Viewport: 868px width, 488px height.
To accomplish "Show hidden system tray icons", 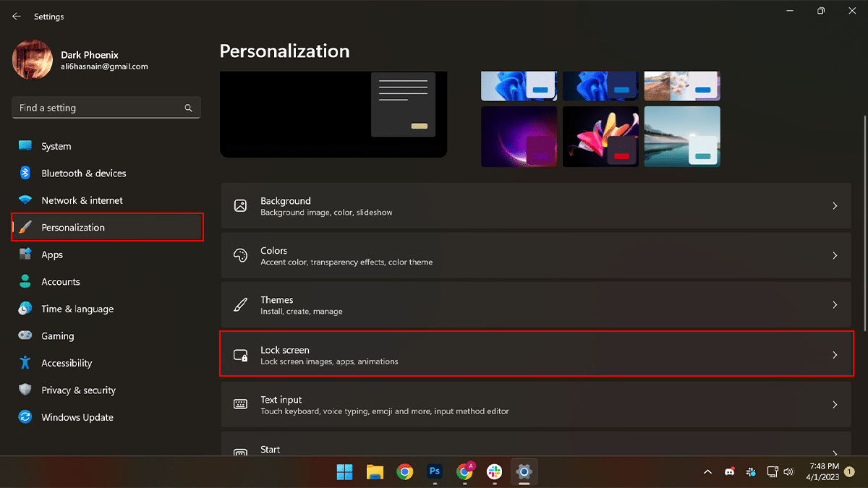I will [x=707, y=472].
